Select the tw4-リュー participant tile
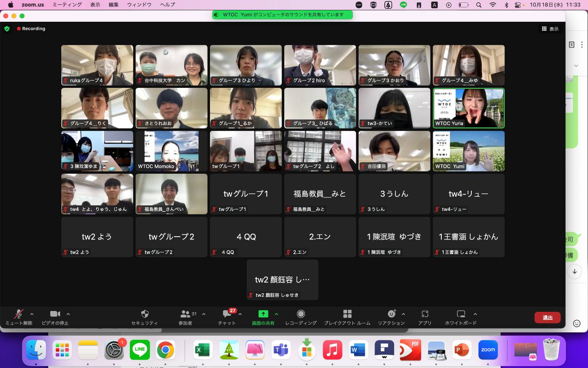 pyautogui.click(x=469, y=194)
